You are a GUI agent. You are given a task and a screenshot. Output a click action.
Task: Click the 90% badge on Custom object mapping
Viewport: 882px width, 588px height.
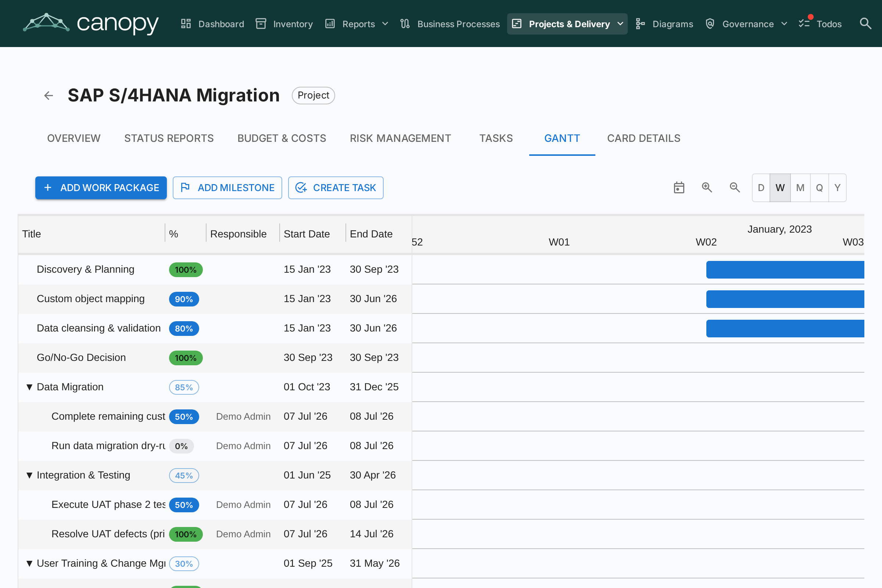(x=184, y=299)
